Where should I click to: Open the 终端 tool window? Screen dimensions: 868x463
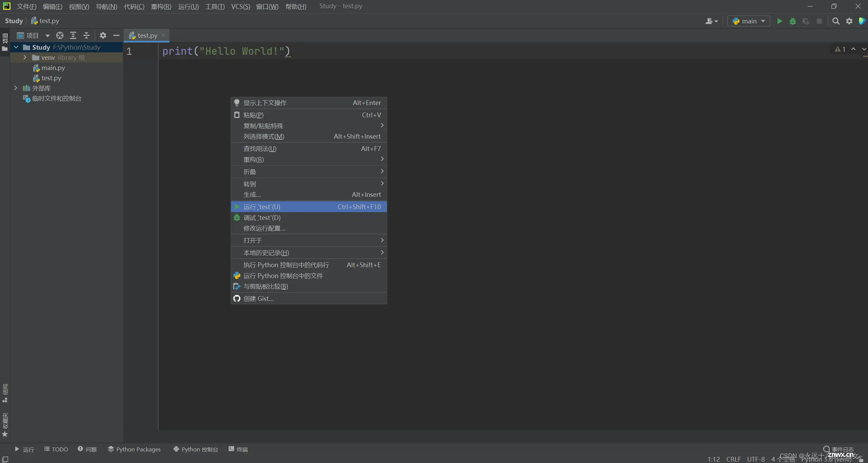[x=238, y=449]
